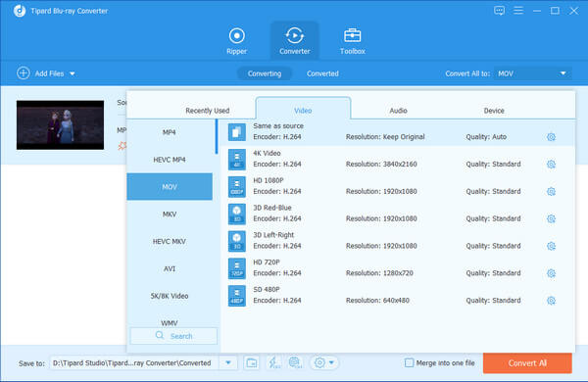
Task: Open settings gear for 4K Video preset
Action: click(x=551, y=165)
